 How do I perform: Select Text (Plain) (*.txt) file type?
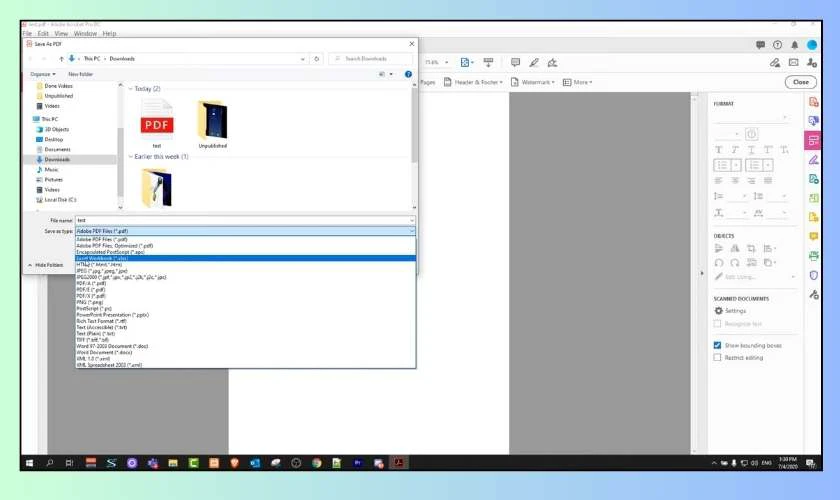coord(245,333)
